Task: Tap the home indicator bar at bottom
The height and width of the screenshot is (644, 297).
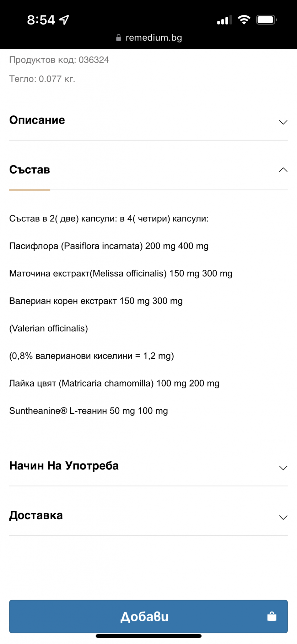Action: [148, 636]
